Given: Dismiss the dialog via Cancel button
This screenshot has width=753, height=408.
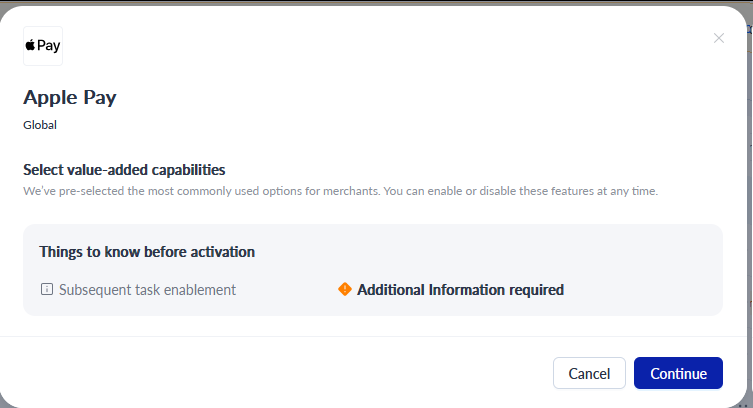Looking at the screenshot, I should click(x=589, y=373).
